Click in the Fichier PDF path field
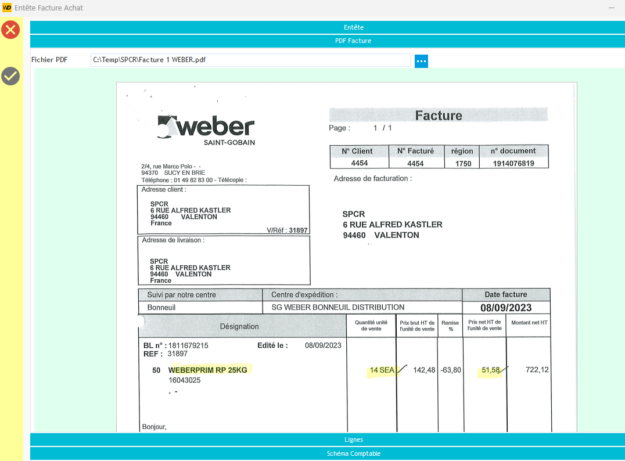This screenshot has height=461, width=625. point(250,61)
